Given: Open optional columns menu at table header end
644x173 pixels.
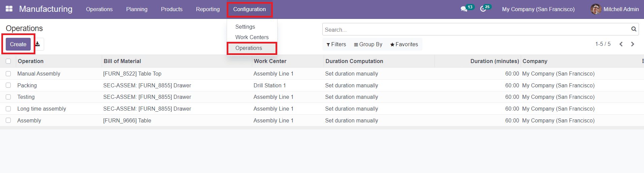Looking at the screenshot, I should (x=642, y=61).
